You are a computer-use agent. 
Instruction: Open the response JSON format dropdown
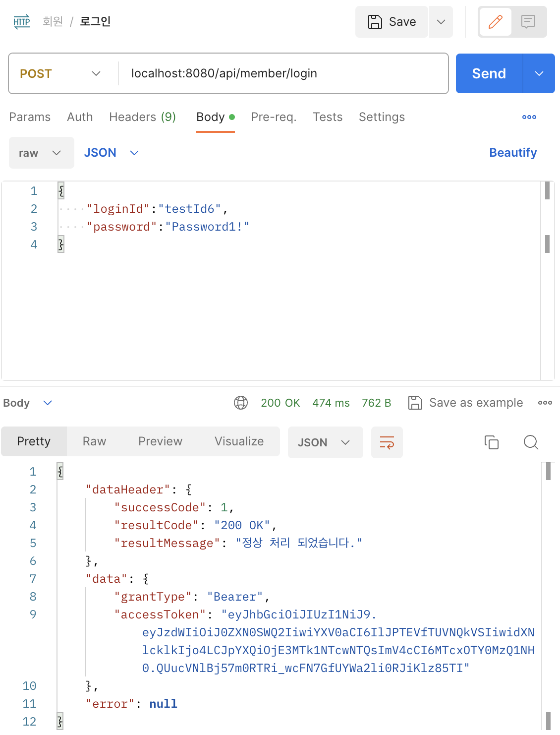(325, 442)
